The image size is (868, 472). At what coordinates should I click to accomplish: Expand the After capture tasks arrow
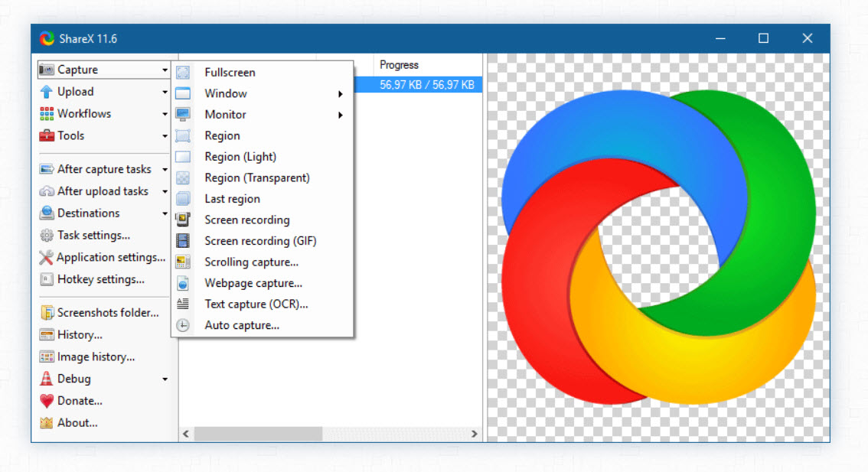pos(165,170)
